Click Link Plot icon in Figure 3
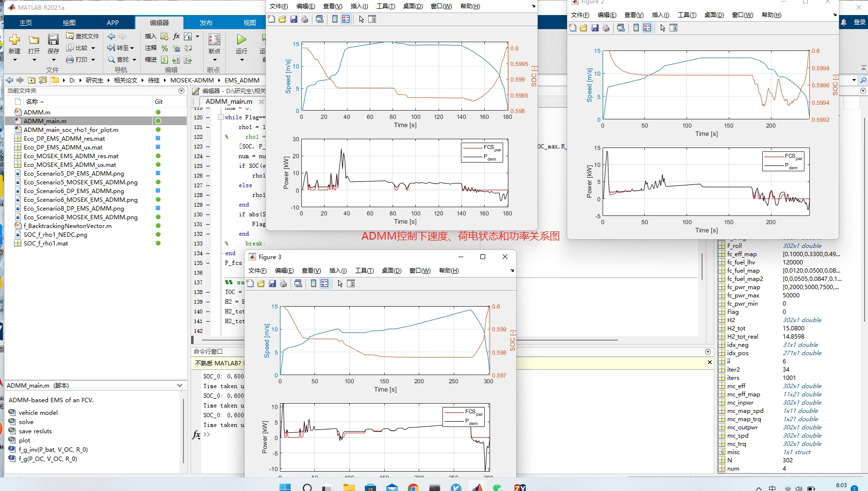This screenshot has width=868, height=491. [x=298, y=284]
